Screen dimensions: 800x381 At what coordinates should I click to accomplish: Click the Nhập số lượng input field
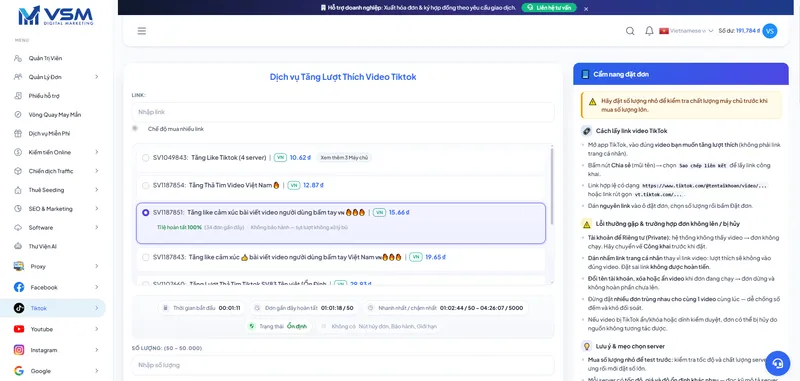coord(343,365)
